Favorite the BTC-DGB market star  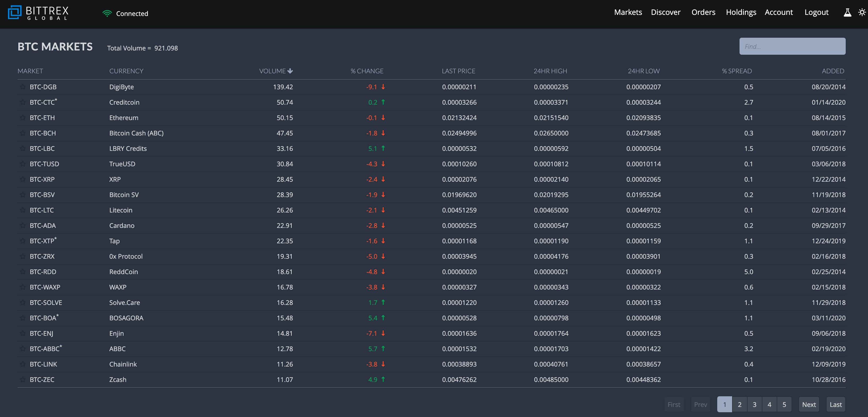point(23,87)
